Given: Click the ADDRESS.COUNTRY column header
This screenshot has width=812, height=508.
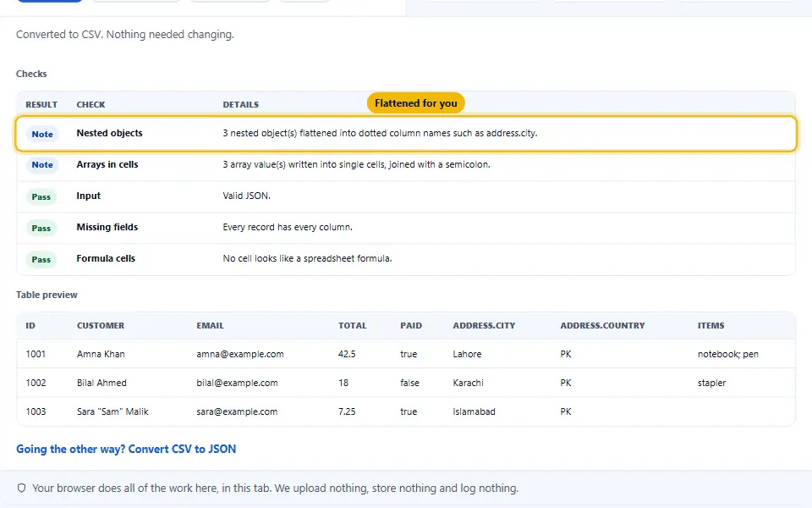Looking at the screenshot, I should click(602, 325).
